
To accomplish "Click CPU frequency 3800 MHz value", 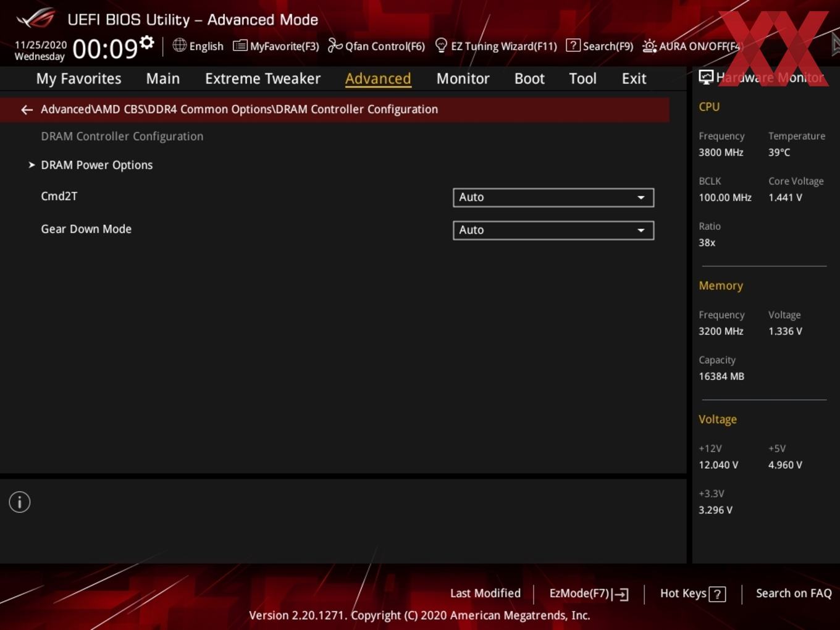I will (x=721, y=153).
